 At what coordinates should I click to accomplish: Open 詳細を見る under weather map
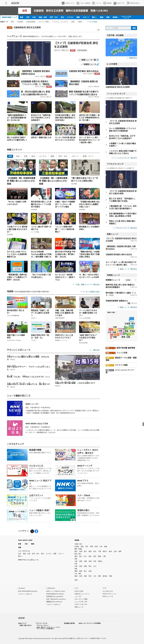(x=132, y=58)
